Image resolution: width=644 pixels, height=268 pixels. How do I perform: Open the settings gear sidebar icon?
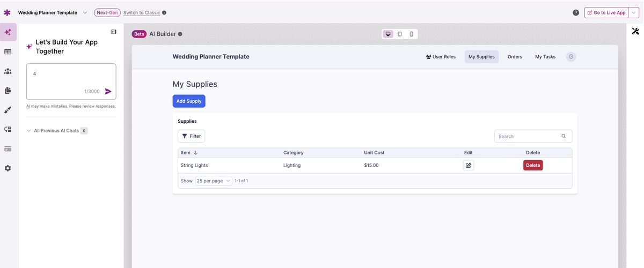pyautogui.click(x=8, y=168)
